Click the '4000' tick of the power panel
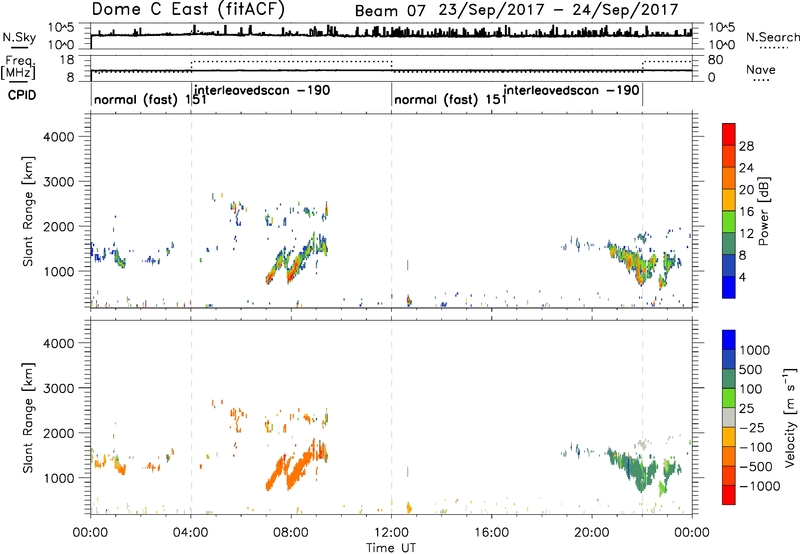The height and width of the screenshot is (554, 800). point(59,137)
